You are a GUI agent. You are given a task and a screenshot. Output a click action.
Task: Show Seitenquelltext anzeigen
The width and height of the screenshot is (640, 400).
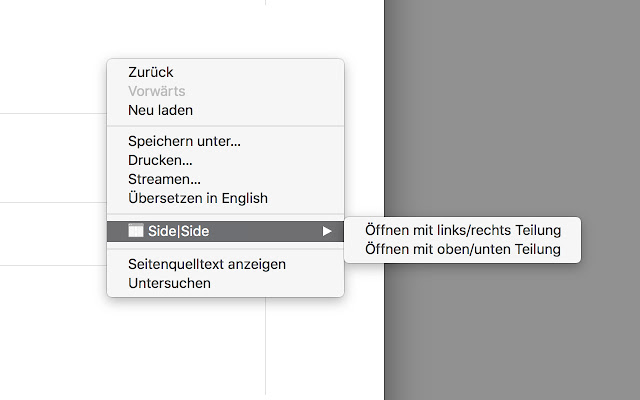click(207, 264)
